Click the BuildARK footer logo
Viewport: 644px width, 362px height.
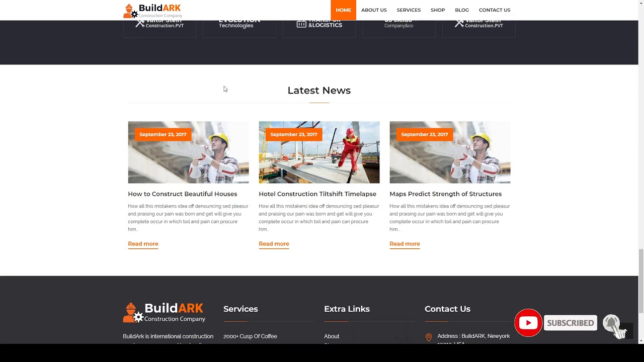pyautogui.click(x=164, y=312)
